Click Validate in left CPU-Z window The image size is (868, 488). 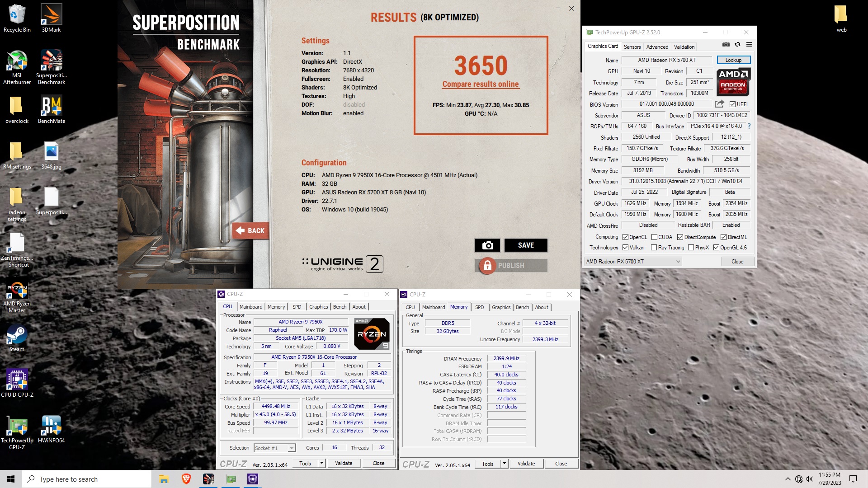click(344, 463)
